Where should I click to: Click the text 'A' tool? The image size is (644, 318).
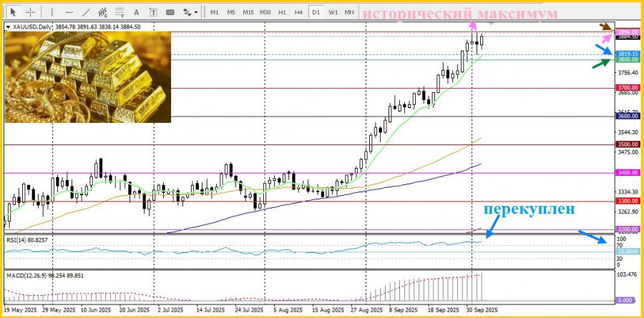tap(137, 12)
